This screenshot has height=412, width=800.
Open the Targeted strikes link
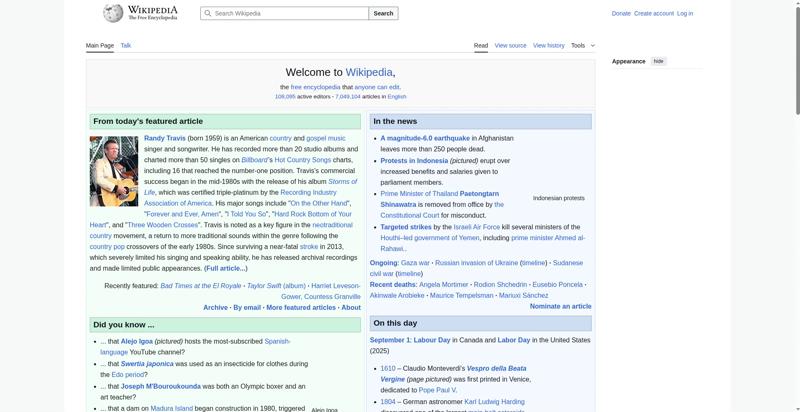click(406, 227)
